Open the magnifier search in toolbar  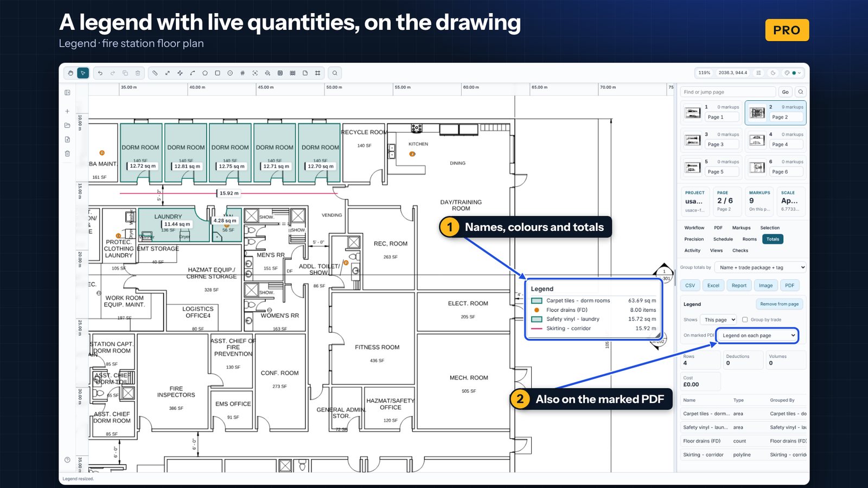point(335,73)
